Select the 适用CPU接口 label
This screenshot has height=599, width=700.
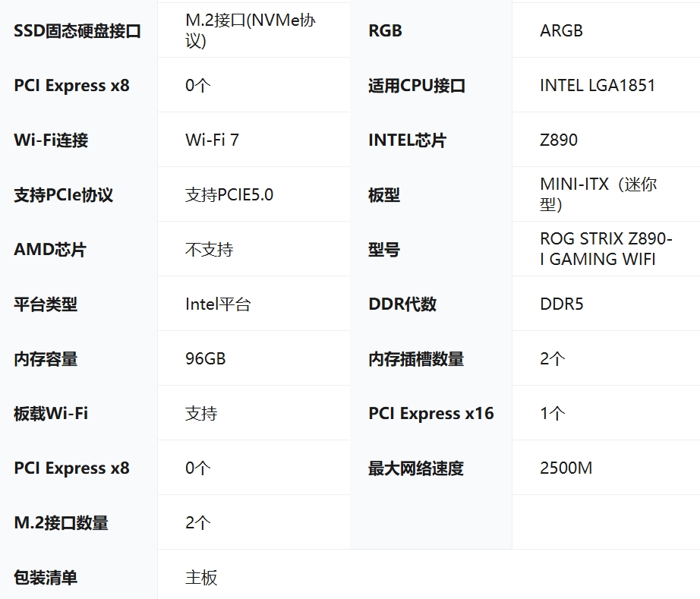point(417,85)
